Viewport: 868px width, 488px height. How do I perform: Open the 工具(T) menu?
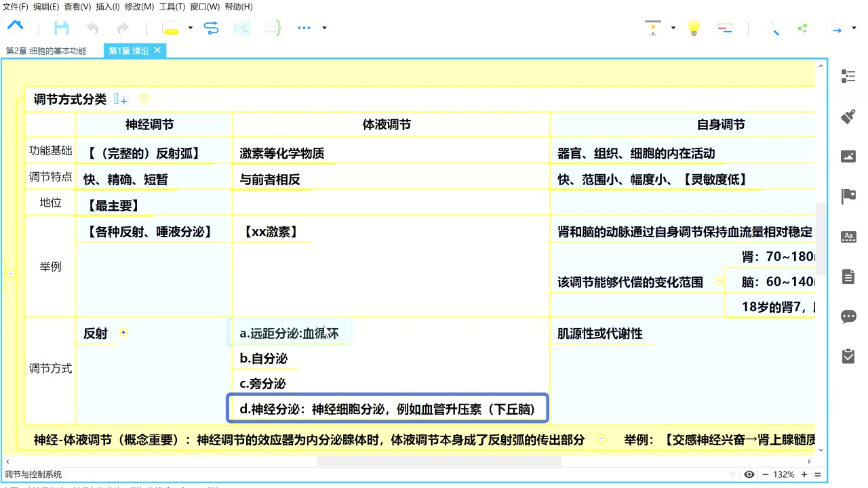(172, 7)
